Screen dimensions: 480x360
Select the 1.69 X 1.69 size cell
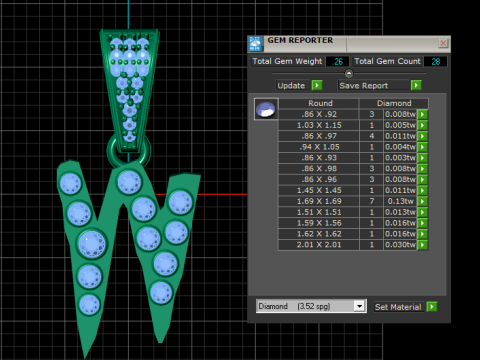point(319,201)
